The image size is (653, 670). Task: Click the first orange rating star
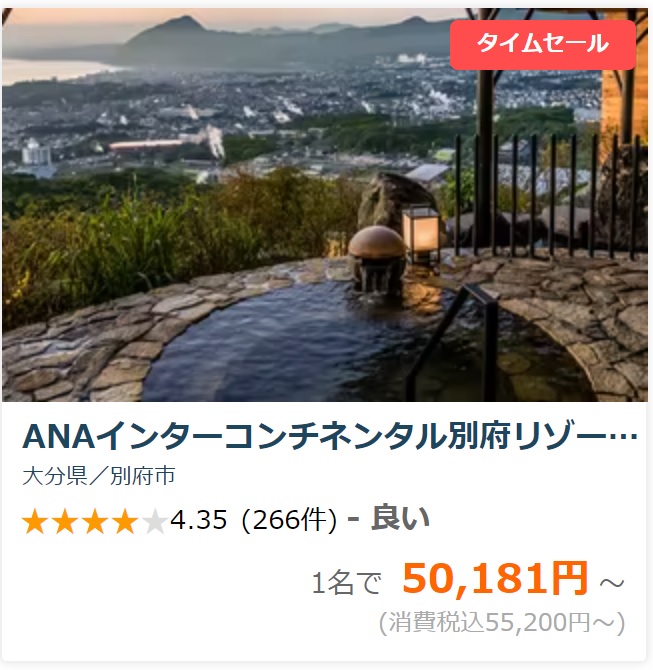click(x=35, y=521)
